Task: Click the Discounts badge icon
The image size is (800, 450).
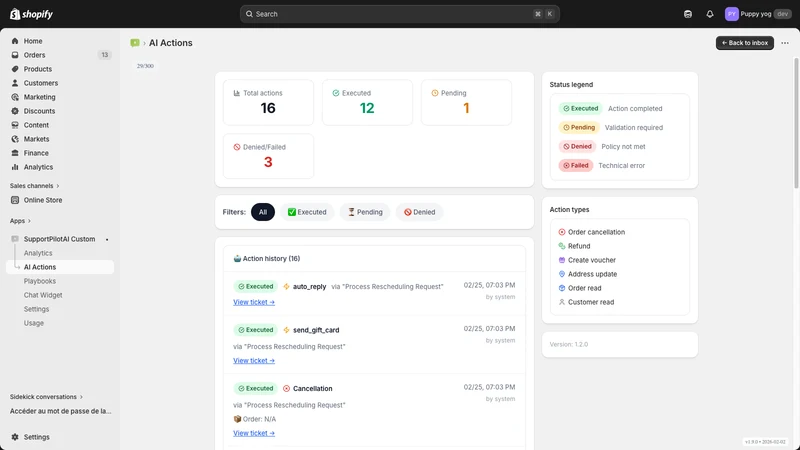Action: pos(15,111)
